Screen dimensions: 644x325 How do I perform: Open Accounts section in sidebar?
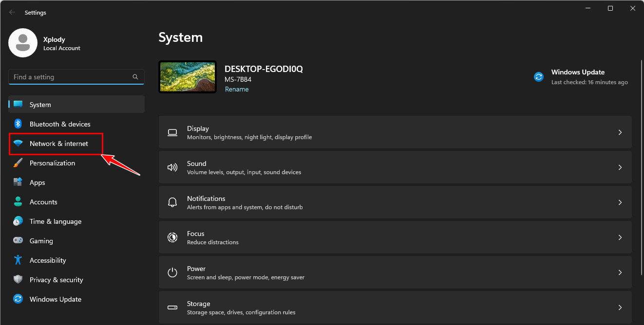tap(43, 202)
